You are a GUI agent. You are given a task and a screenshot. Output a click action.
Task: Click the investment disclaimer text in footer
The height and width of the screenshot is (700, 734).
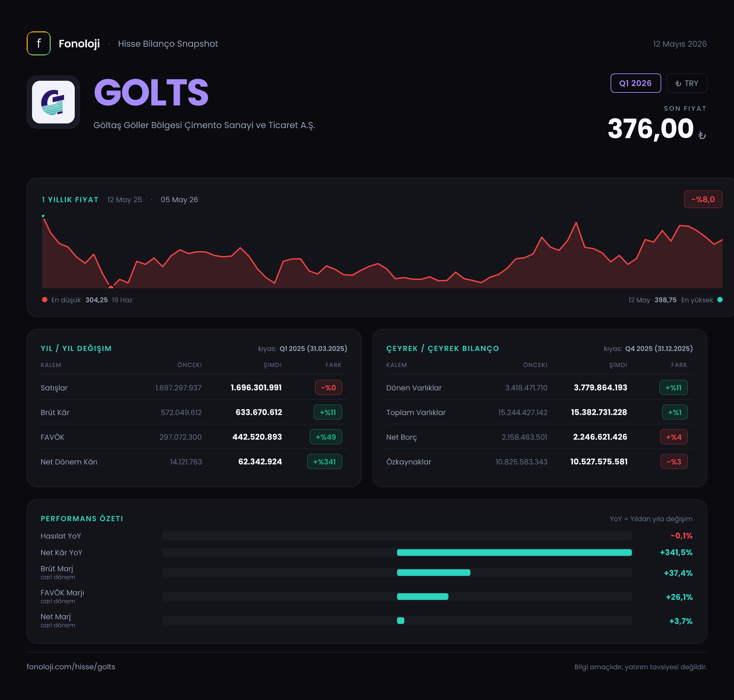(x=640, y=667)
